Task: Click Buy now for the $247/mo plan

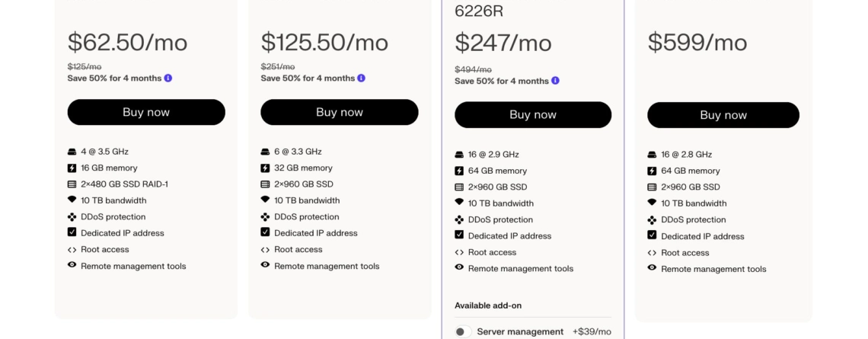Action: point(533,115)
